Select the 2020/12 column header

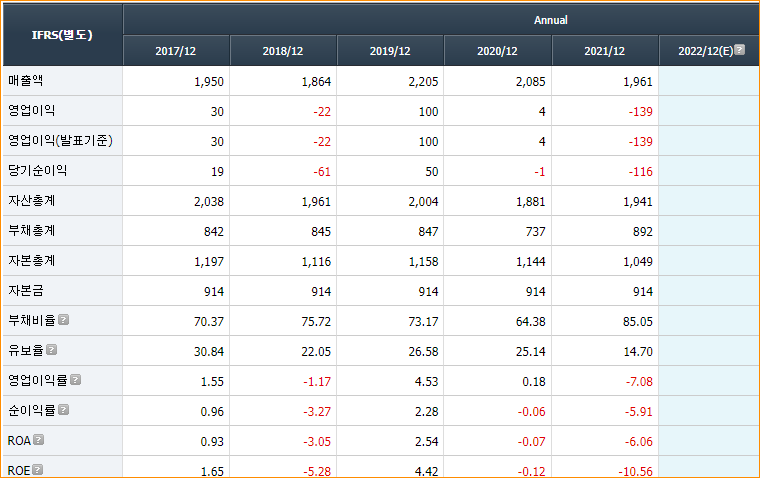497,51
